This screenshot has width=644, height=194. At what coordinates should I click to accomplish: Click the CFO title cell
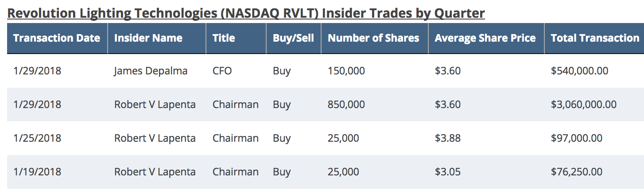click(x=222, y=71)
